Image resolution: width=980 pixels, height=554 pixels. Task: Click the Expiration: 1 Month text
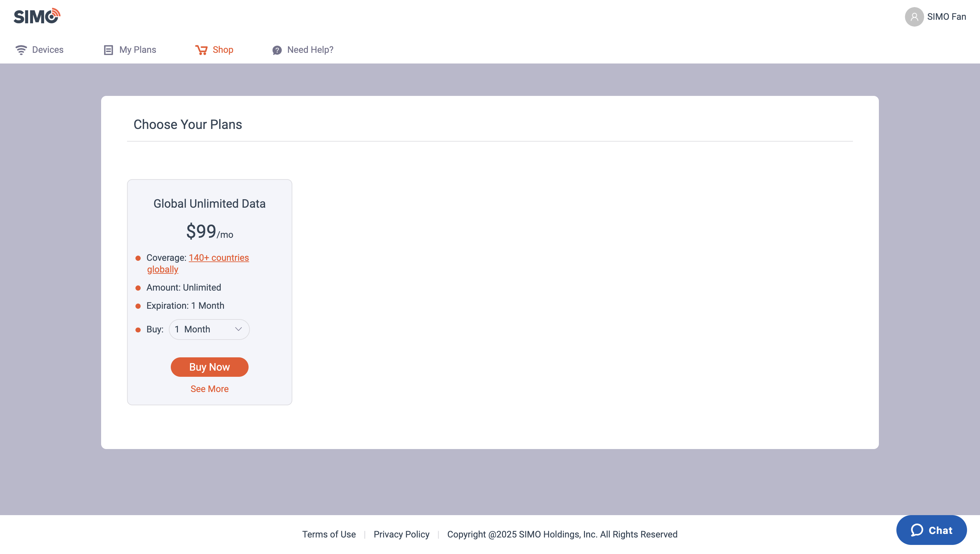pyautogui.click(x=185, y=306)
